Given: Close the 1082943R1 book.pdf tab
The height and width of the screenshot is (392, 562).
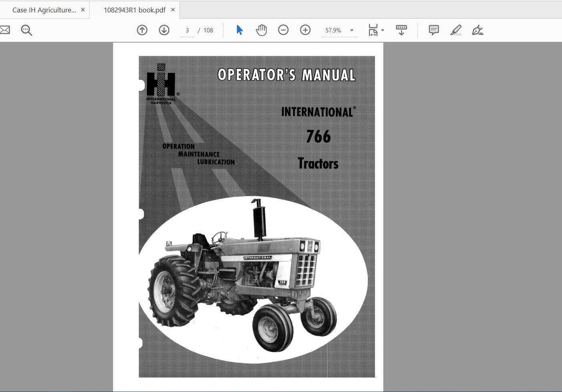Looking at the screenshot, I should click(173, 10).
